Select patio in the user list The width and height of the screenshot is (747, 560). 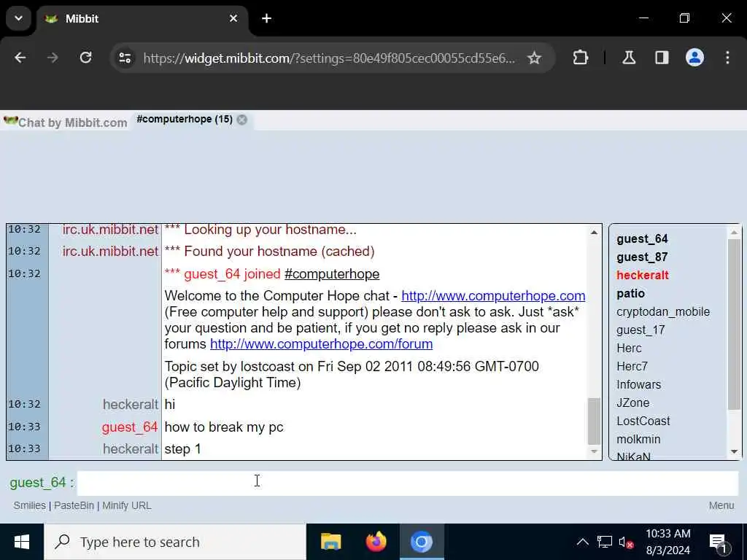point(631,293)
